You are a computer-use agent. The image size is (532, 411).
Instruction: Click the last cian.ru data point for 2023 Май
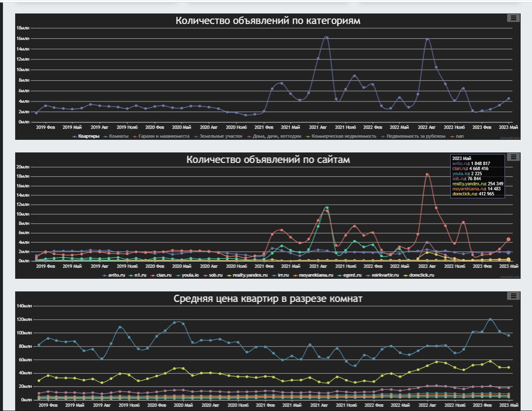[x=508, y=239]
